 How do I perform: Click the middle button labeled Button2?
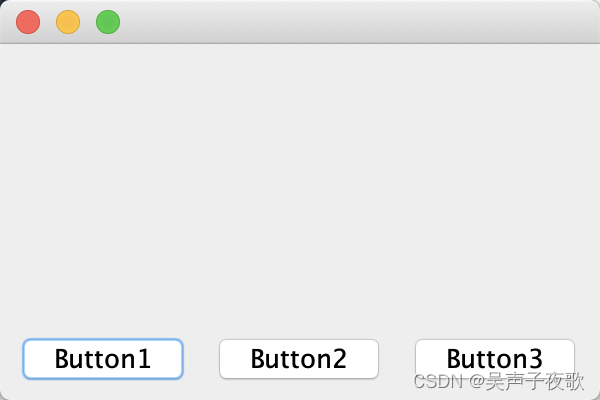click(299, 359)
